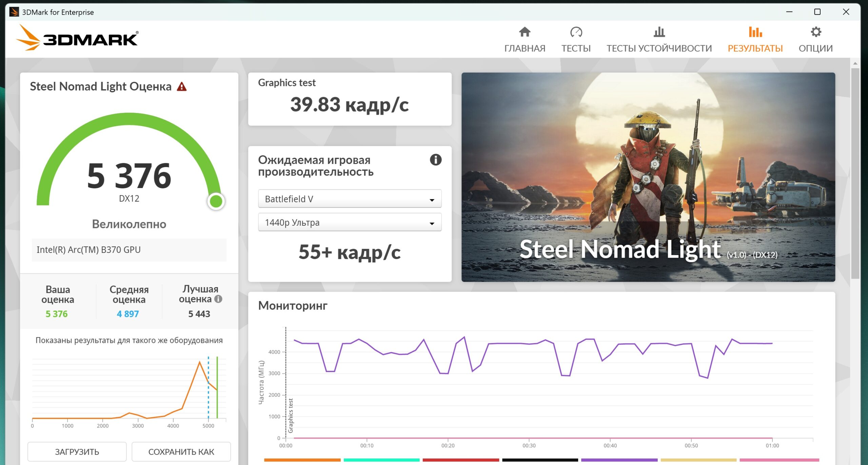
Task: Open ТЕСТЫ УСТОЙЧИВОСТИ tab
Action: [x=659, y=40]
